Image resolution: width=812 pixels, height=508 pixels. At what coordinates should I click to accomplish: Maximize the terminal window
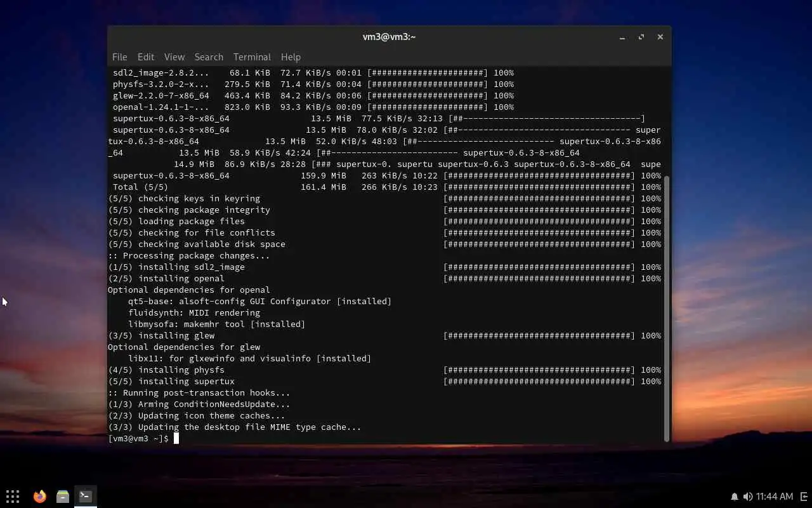641,37
